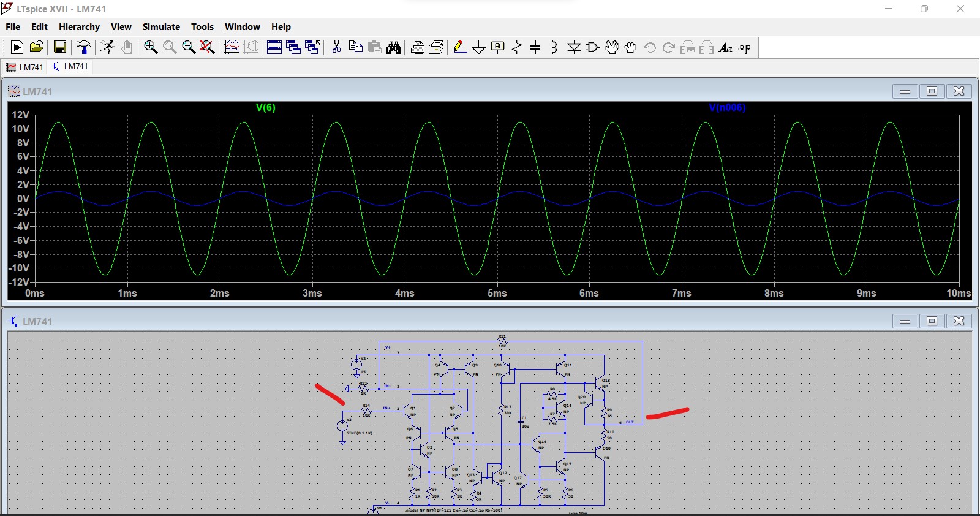Click the Pick Visible Traces icon

pyautogui.click(x=232, y=47)
